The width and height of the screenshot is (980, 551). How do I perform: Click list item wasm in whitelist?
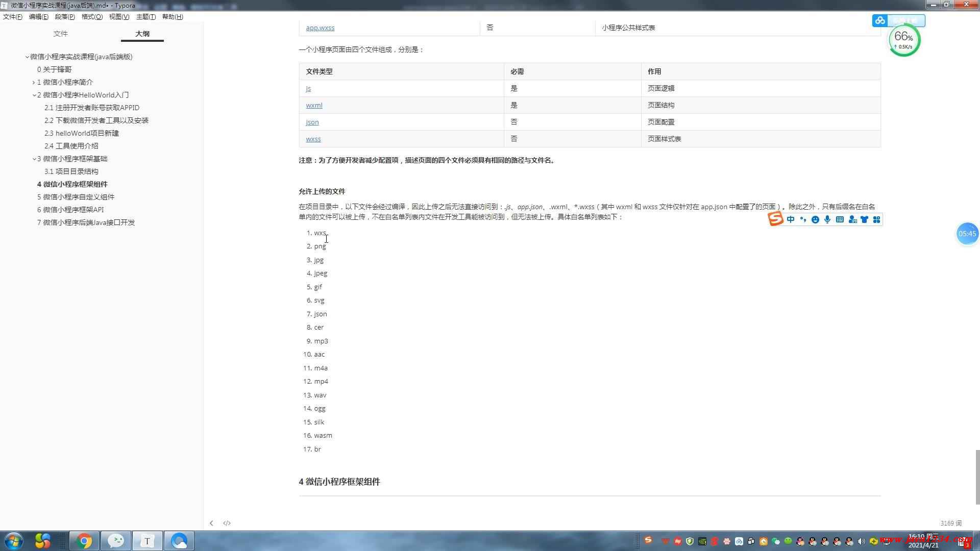tap(323, 435)
